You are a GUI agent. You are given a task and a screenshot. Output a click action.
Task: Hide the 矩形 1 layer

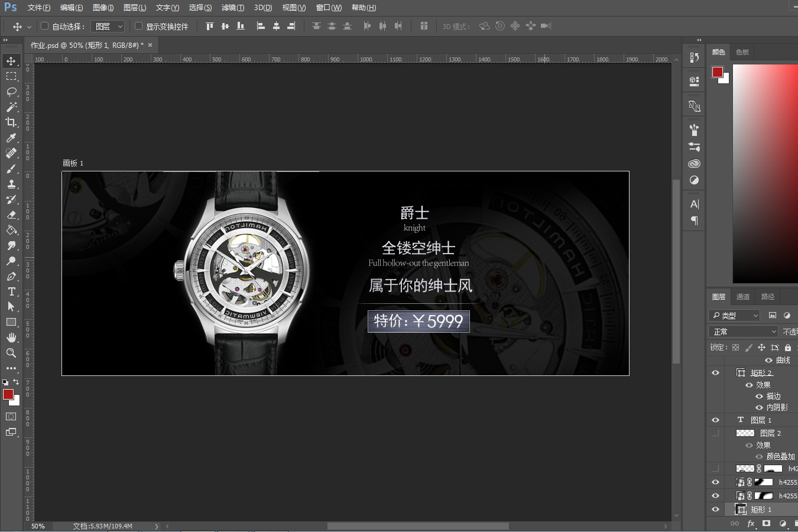715,510
